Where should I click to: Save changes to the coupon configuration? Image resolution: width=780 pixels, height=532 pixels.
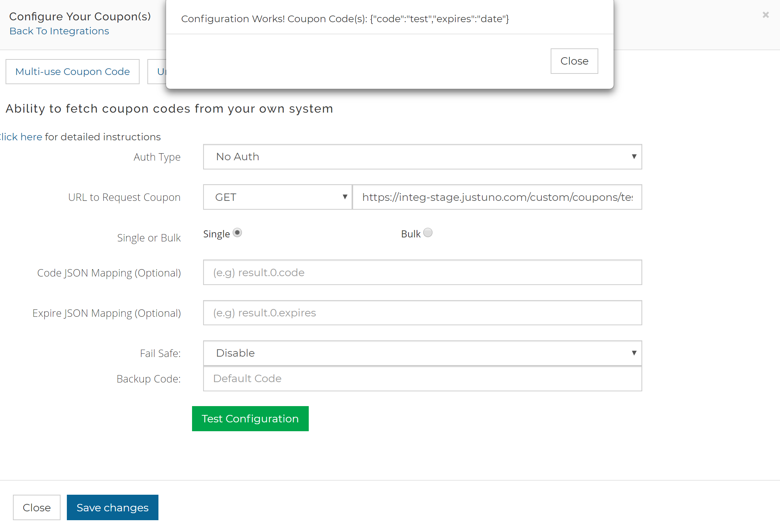tap(112, 507)
